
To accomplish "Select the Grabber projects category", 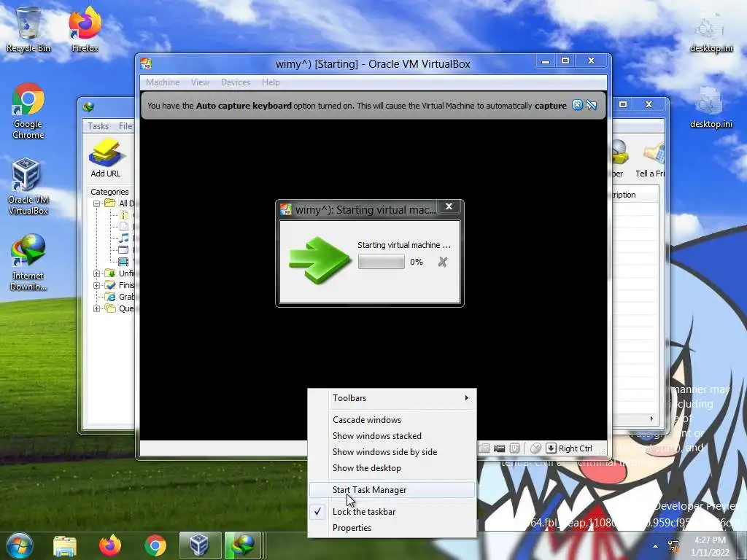I will click(x=119, y=297).
